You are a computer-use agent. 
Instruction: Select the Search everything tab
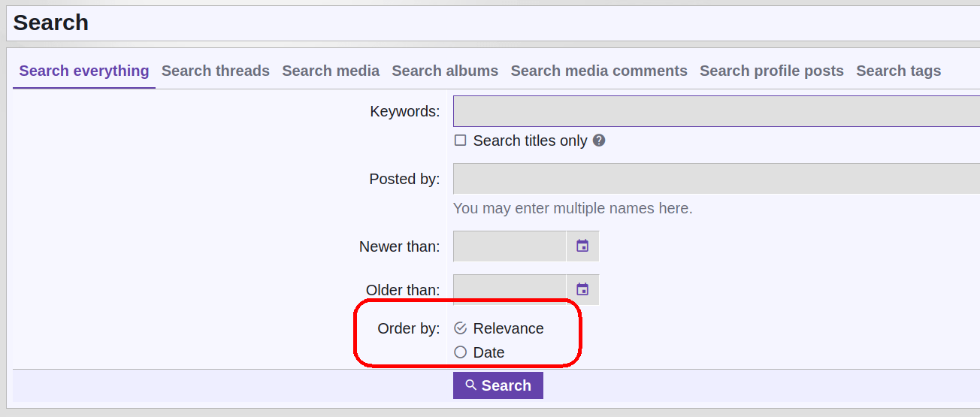click(x=84, y=71)
